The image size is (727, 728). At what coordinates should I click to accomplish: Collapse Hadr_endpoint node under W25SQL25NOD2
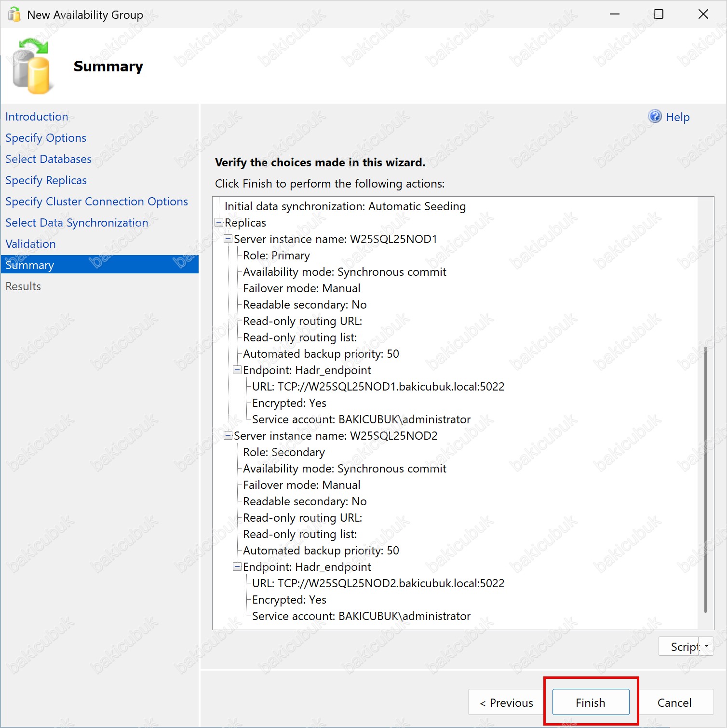(237, 567)
